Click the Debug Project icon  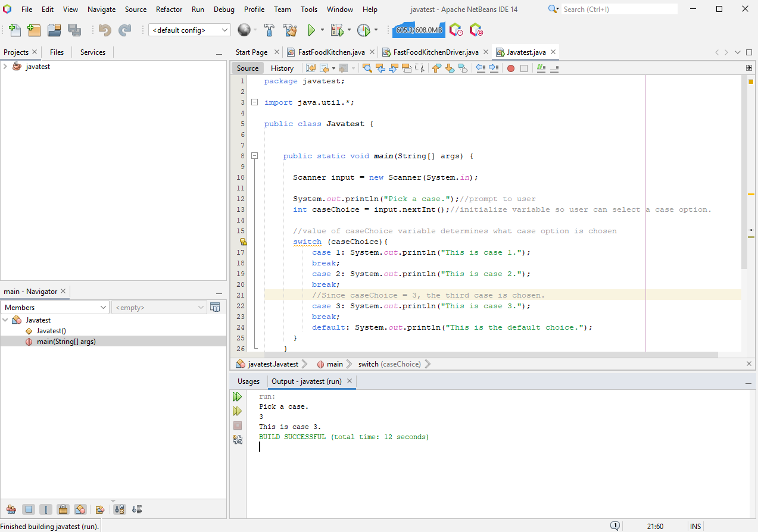coord(337,30)
